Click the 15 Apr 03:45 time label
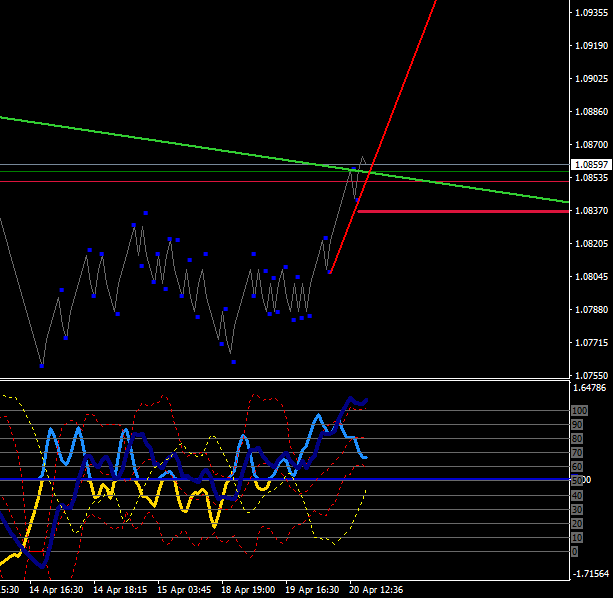 184,589
